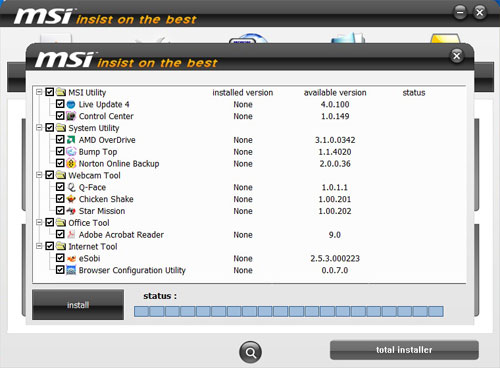The image size is (500, 368).
Task: Click the total installer button
Action: click(404, 350)
